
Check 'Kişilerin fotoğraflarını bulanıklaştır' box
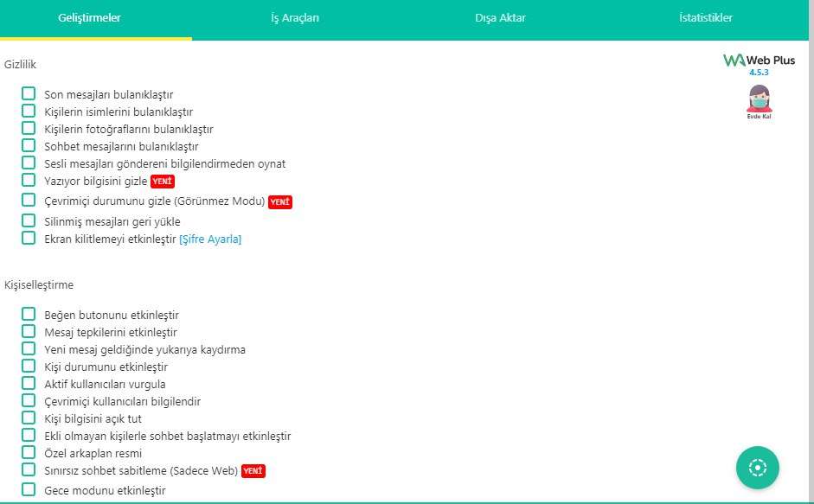coord(29,128)
